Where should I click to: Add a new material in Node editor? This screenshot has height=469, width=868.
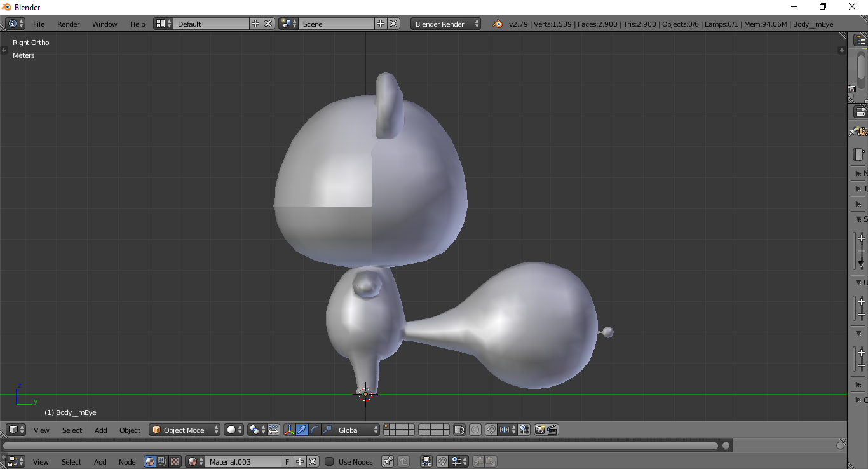pos(300,461)
